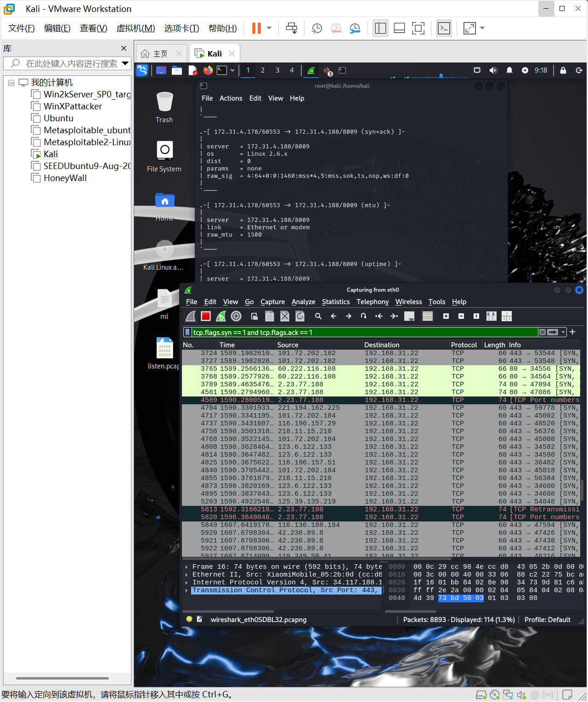Viewport: 588px width, 702px height.
Task: Collapse the 我的计算机 tree node
Action: pyautogui.click(x=11, y=83)
